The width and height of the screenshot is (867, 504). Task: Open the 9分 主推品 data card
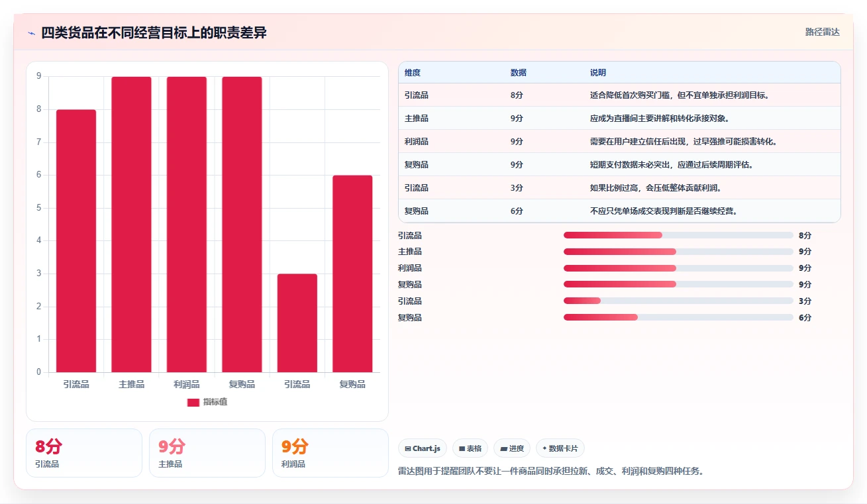point(207,453)
